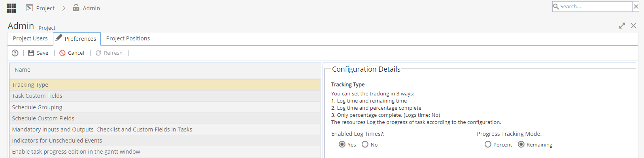The image size is (644, 158).
Task: Sort by the Name column header
Action: point(165,70)
